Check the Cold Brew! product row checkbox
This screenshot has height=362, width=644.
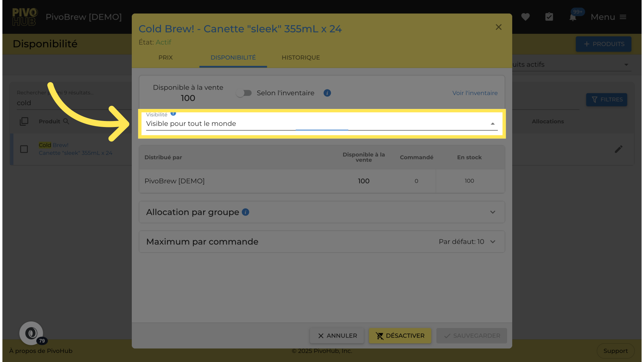tap(24, 149)
